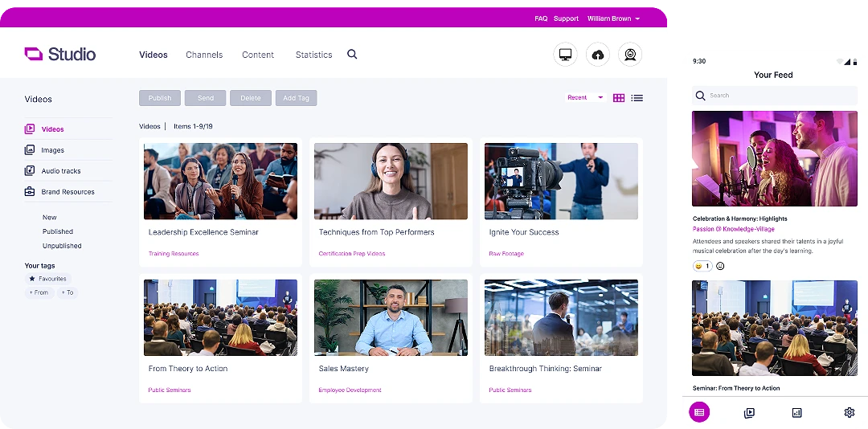The image size is (868, 429).
Task: Click the cloud upload icon button
Action: click(598, 55)
